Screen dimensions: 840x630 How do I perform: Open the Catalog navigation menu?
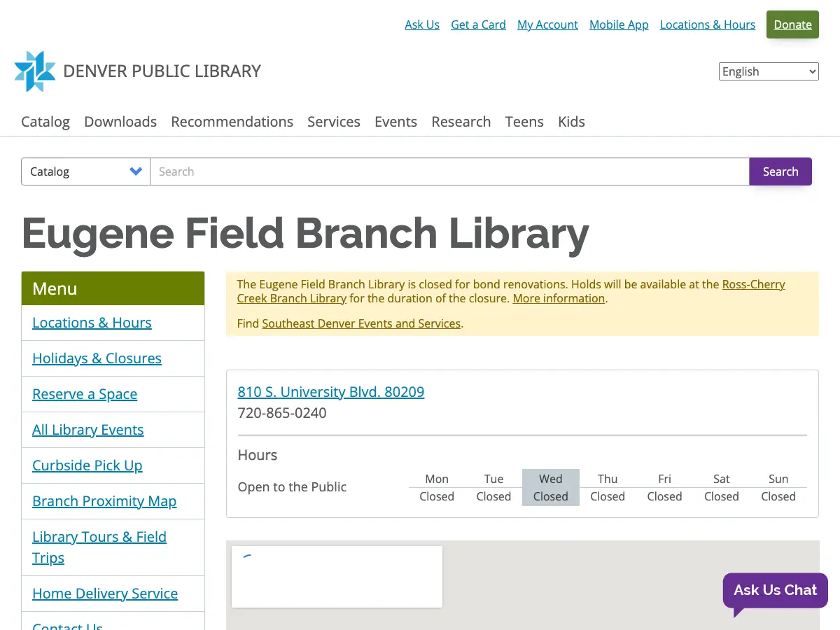tap(45, 122)
